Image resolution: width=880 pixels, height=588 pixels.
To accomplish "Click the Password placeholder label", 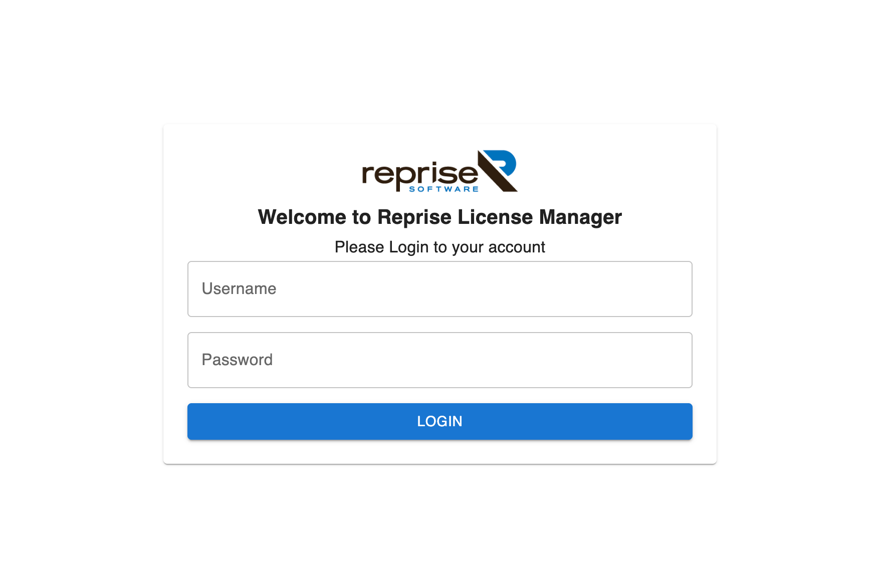I will pos(237,360).
